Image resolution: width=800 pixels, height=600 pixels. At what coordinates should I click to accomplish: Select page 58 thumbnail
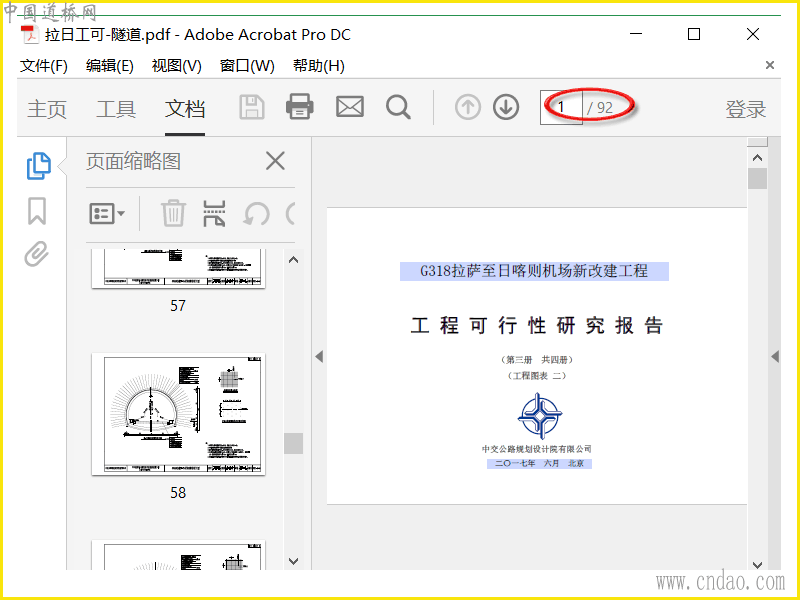[x=178, y=414]
